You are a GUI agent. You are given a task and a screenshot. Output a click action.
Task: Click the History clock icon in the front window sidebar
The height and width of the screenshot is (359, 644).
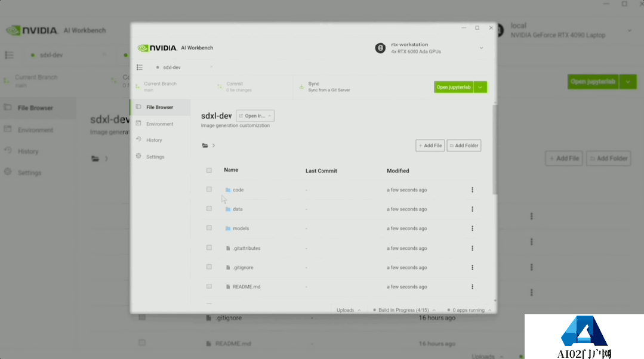tap(138, 140)
